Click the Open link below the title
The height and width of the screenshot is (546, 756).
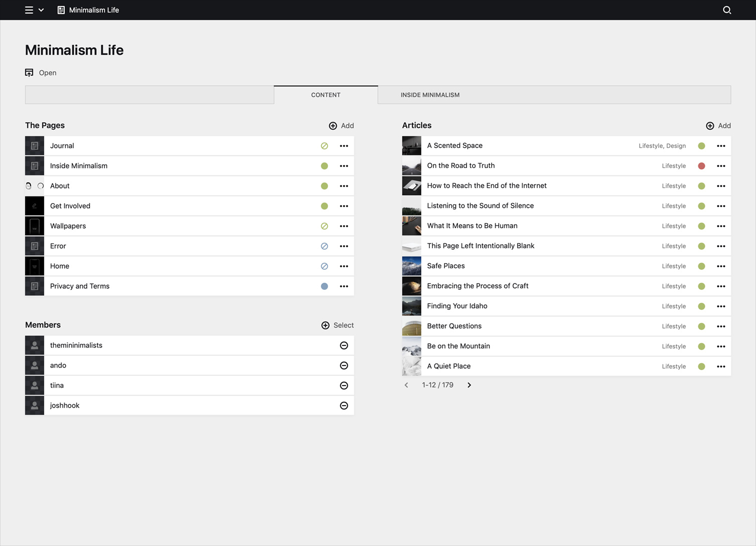(x=48, y=72)
